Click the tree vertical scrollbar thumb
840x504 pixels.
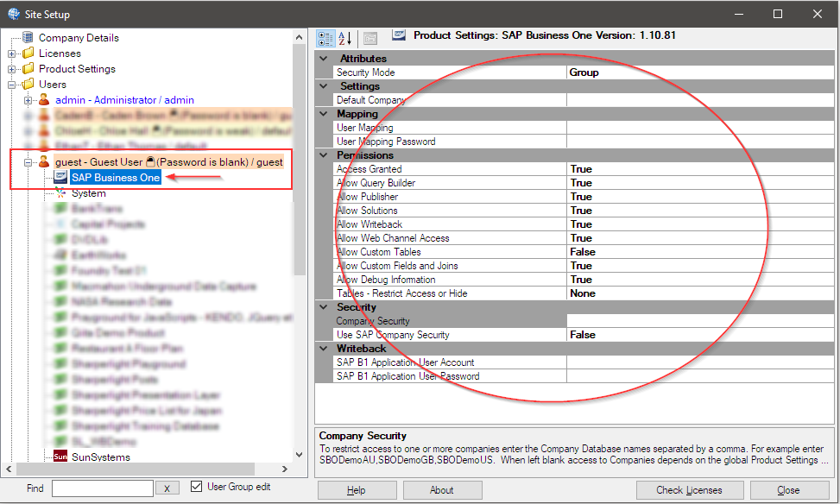coord(299,160)
